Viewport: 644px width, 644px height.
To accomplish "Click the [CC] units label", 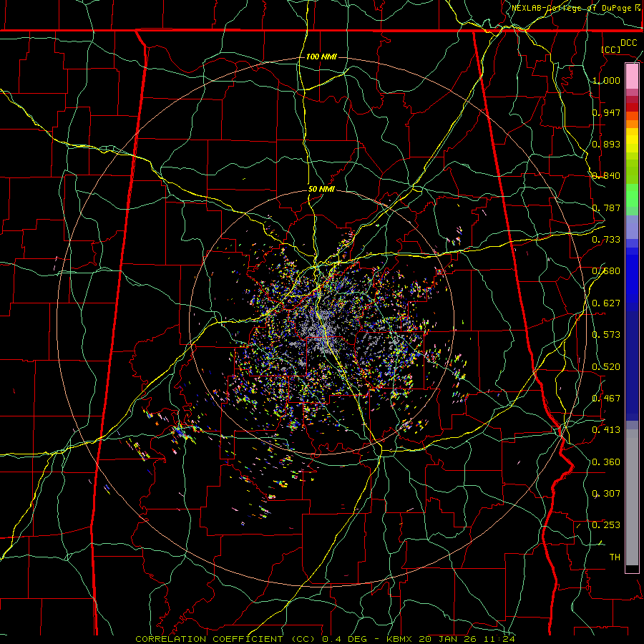I will point(611,49).
